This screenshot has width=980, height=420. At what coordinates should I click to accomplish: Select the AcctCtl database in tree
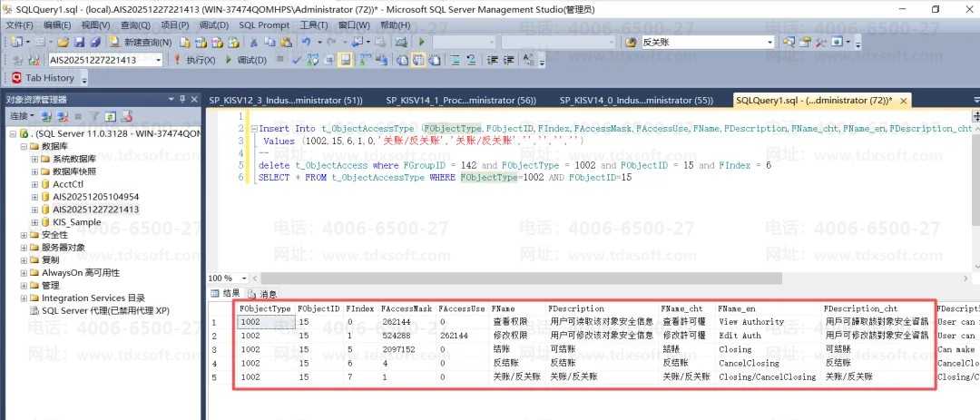click(68, 184)
